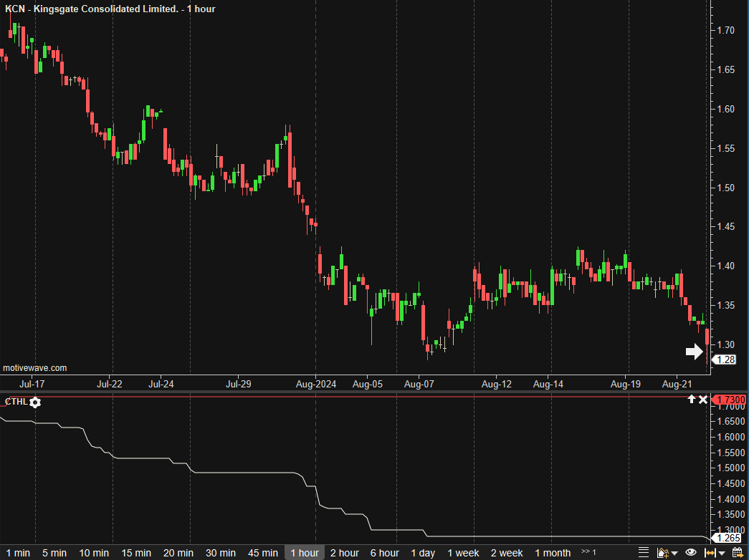Viewport: 749px width, 560px height.
Task: Click the 1.28 current price label
Action: 725,359
